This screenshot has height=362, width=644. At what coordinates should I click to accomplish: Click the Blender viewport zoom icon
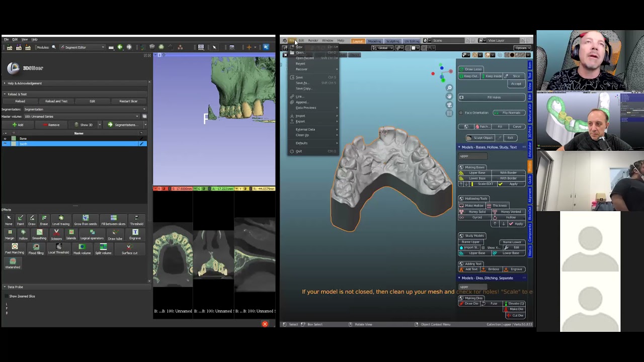pos(449,88)
